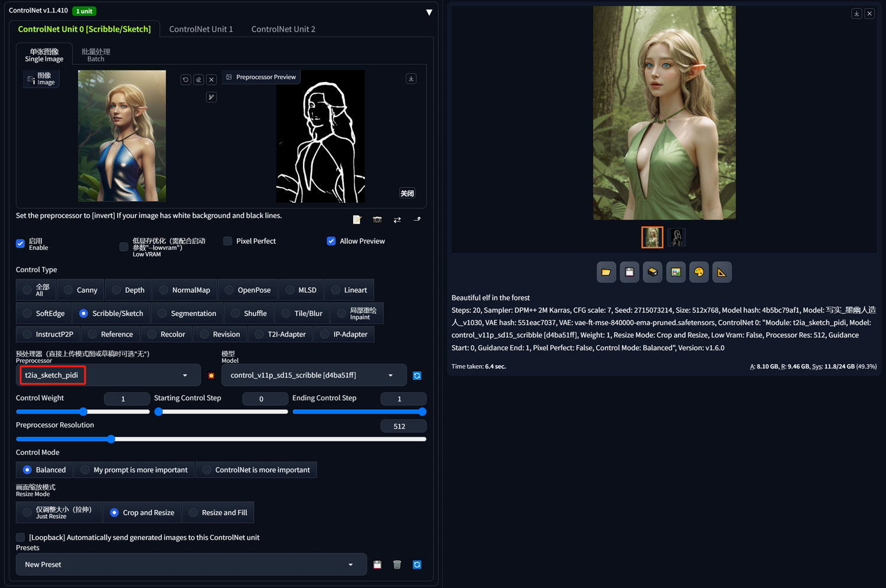Image resolution: width=886 pixels, height=588 pixels.
Task: Select the sketch thumbnail in gallery
Action: coord(676,237)
